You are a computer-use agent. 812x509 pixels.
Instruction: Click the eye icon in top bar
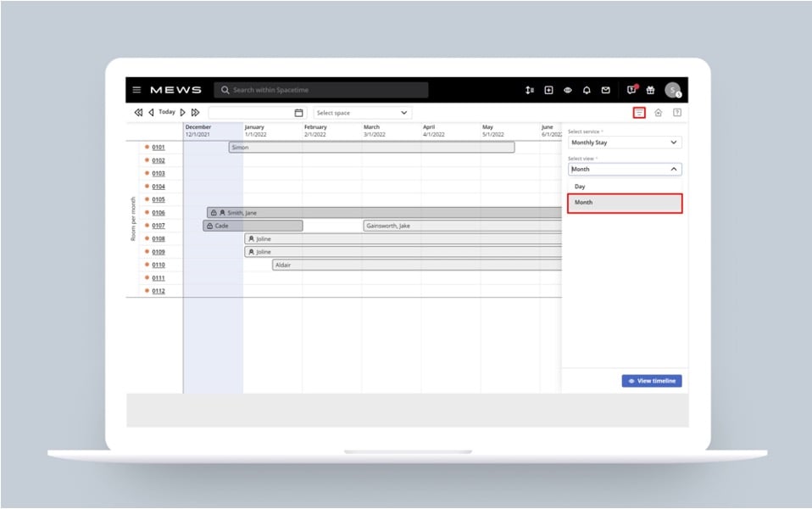[568, 90]
